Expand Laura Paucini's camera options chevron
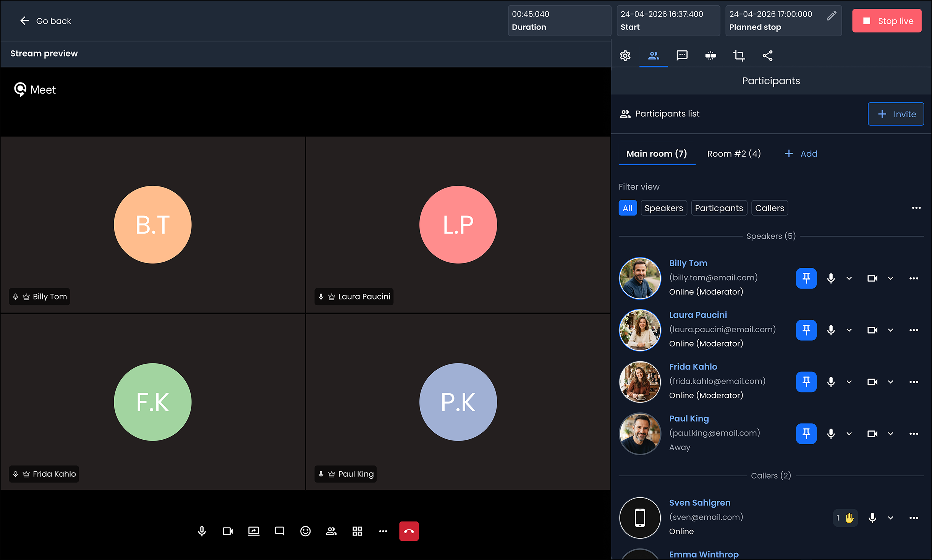The width and height of the screenshot is (932, 560). click(890, 330)
